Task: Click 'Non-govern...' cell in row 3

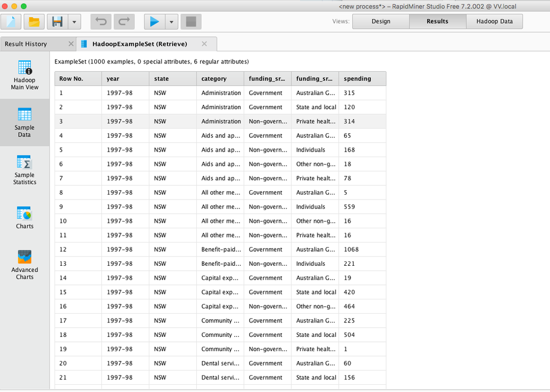Action: (268, 121)
